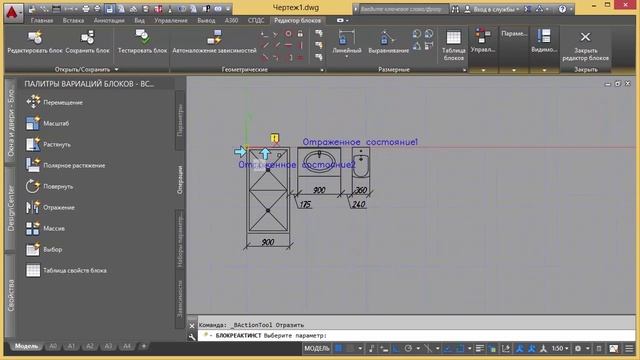Click the circle geometric constraint icon
Screen dimensions: 640x360
click(x=288, y=34)
